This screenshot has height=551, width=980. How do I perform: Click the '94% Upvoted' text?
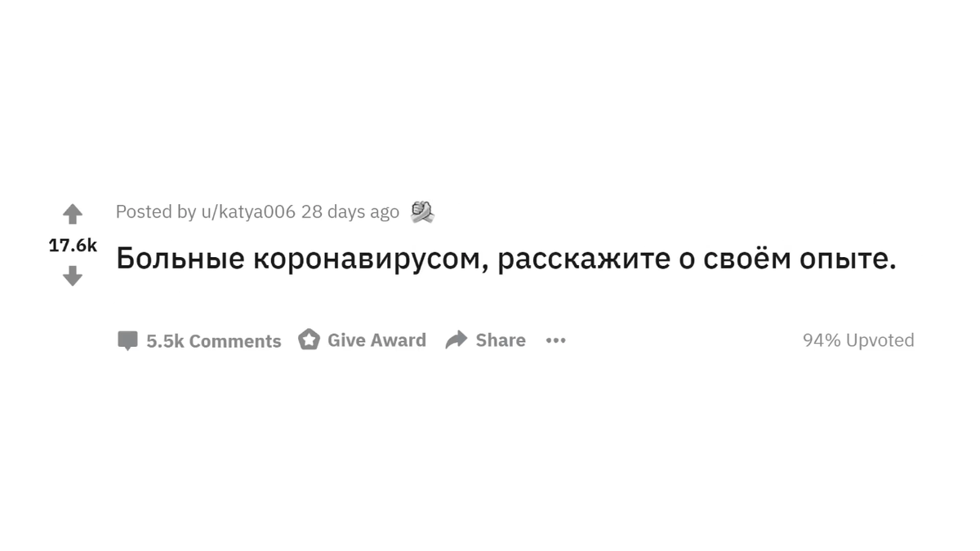(857, 340)
